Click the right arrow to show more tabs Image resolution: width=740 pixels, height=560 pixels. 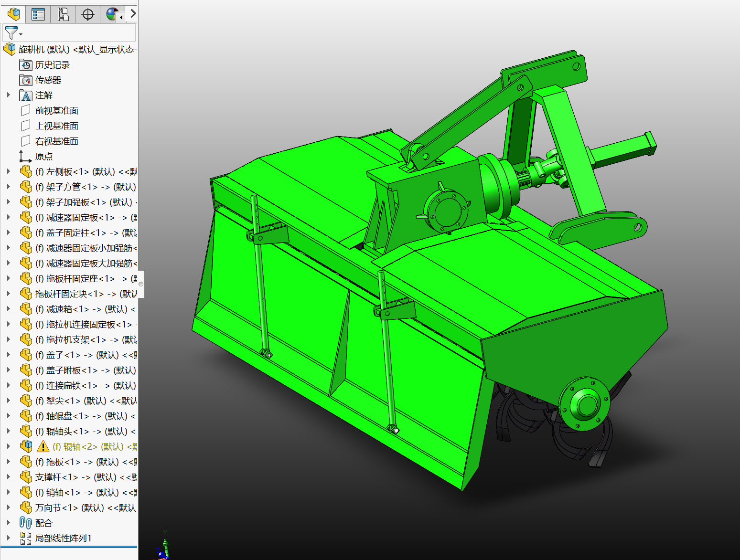pos(133,14)
